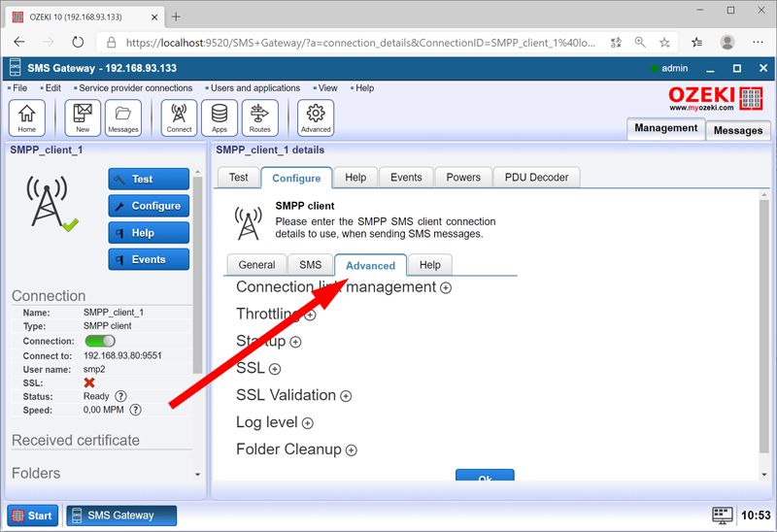Open the Messages folder toolbar icon

tap(123, 117)
